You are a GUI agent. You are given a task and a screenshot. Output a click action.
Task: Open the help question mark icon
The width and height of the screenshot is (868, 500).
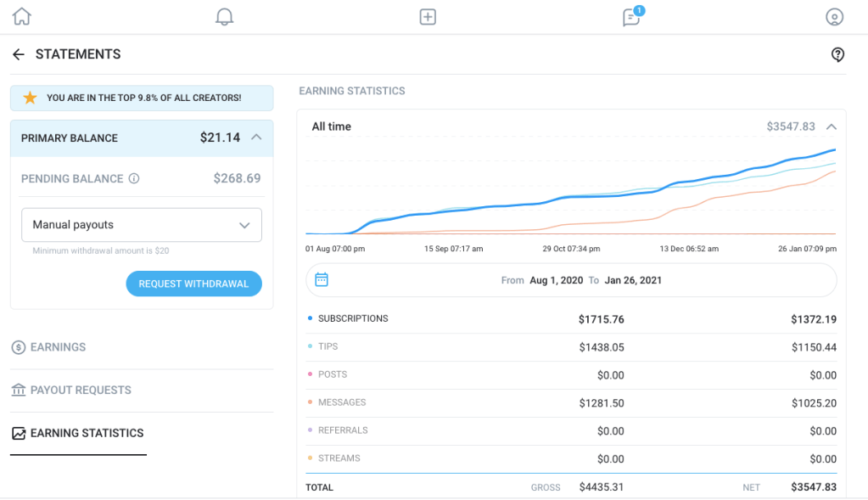pos(837,54)
